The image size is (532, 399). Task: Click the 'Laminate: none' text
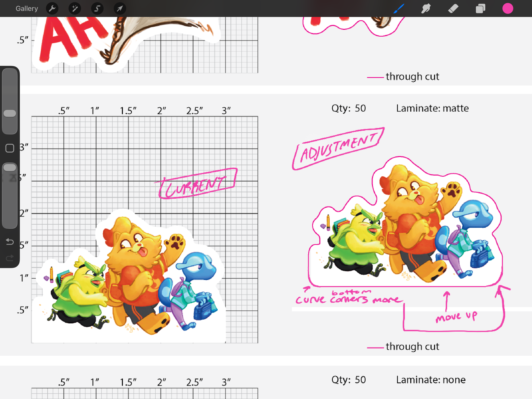(431, 380)
